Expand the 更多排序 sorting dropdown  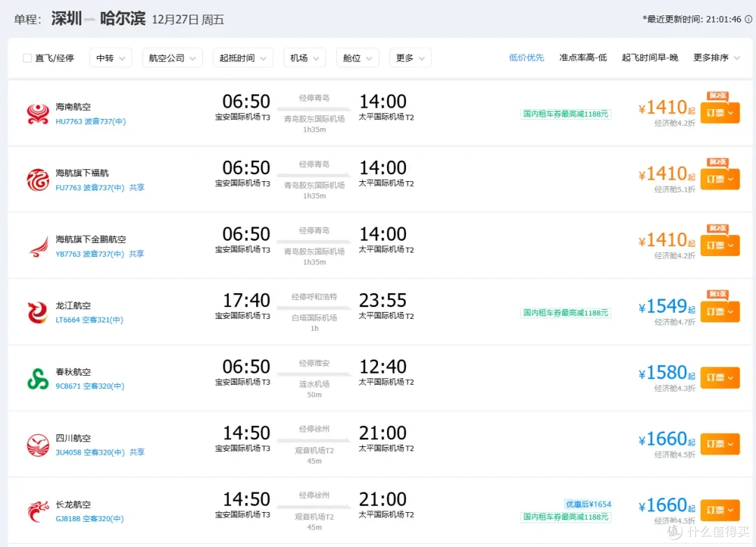pyautogui.click(x=716, y=58)
